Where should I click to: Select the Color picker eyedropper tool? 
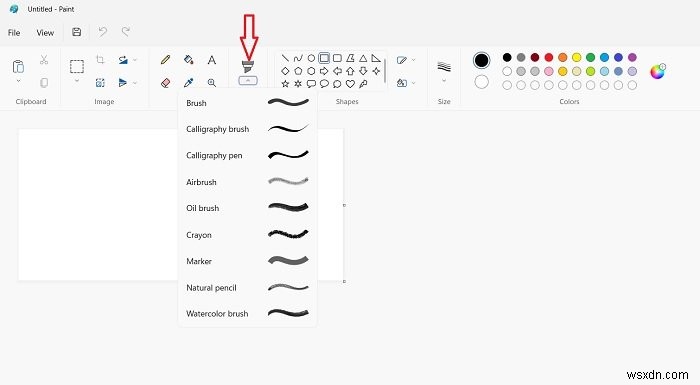pyautogui.click(x=189, y=83)
